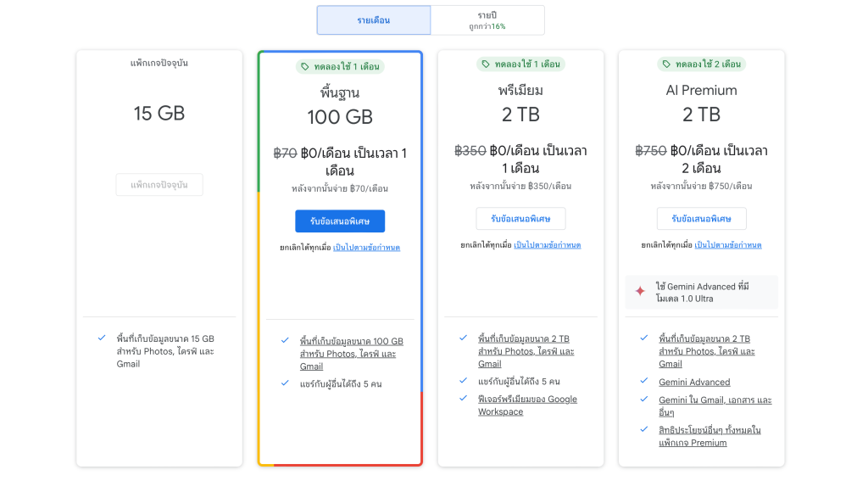The image size is (868, 492).
Task: Click the disabled แพ็กเกจปัจจุบัน button in 15 GB card
Action: pos(159,185)
